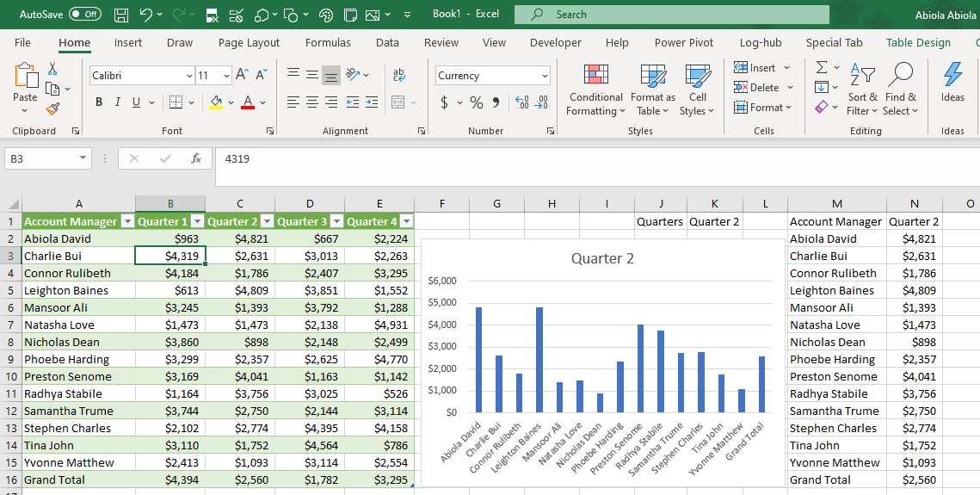Decrease font size with the smaller A
Image resolution: width=980 pixels, height=495 pixels.
pos(262,75)
